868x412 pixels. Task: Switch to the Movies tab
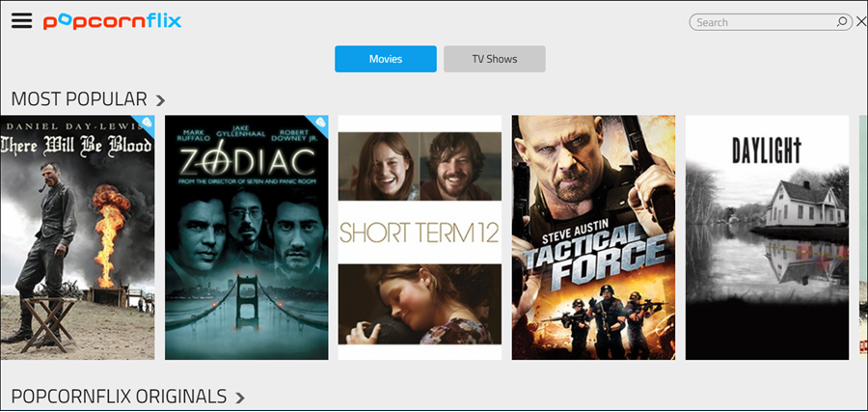(386, 59)
